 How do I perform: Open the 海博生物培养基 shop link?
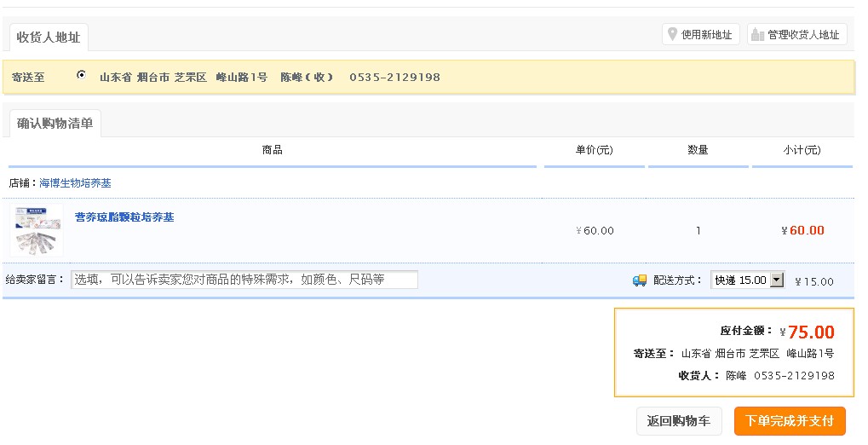click(75, 183)
